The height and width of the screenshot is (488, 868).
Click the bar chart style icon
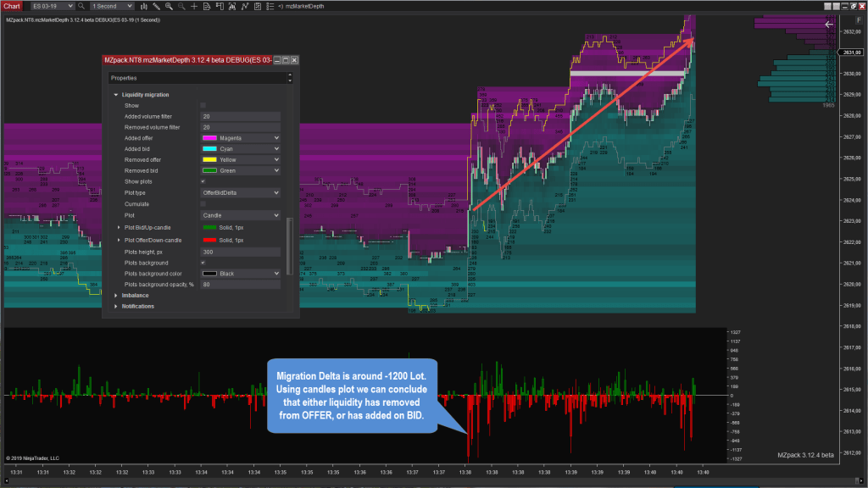click(144, 6)
